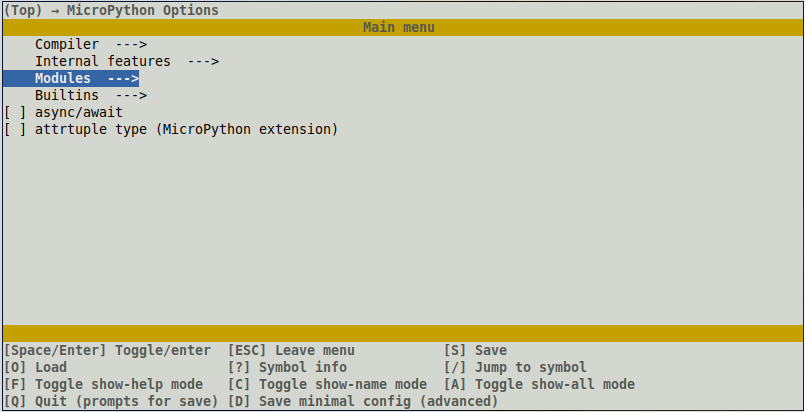Open the Internal features submenu
The image size is (806, 412).
click(127, 62)
